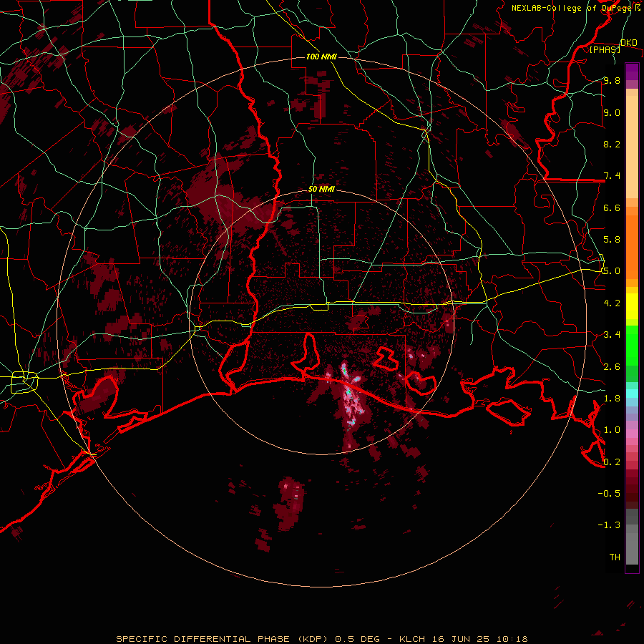
Task: Pick the purple top segment of color bar
Action: coord(632,72)
